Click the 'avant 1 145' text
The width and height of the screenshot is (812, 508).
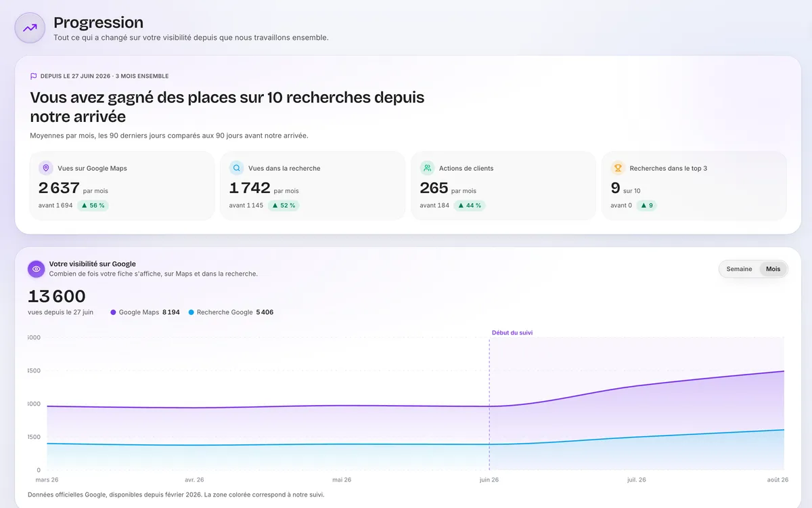coord(246,205)
